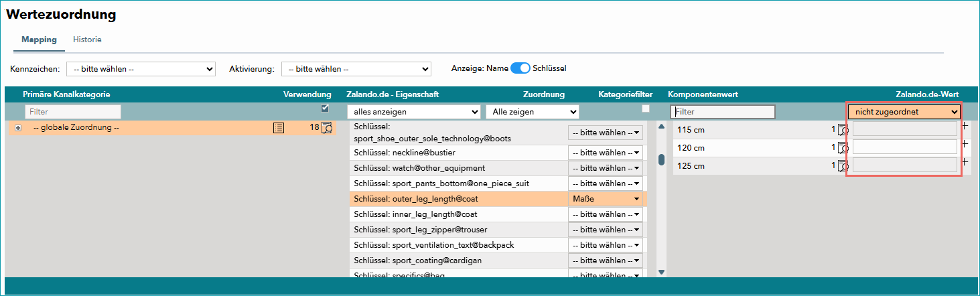Select the 'Schlüssel: watch@other_equipment' row
The height and width of the screenshot is (296, 980).
pyautogui.click(x=498, y=168)
